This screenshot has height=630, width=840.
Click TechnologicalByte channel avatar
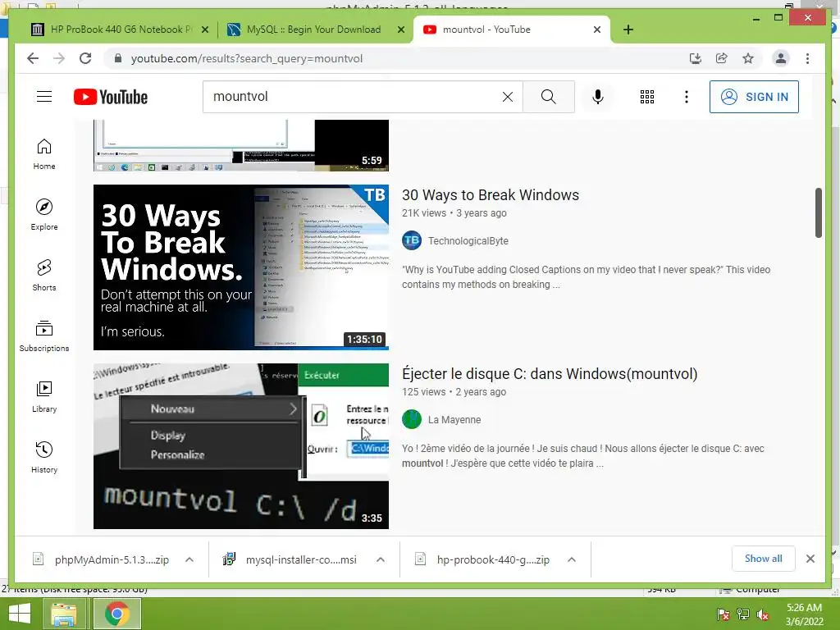tap(412, 240)
